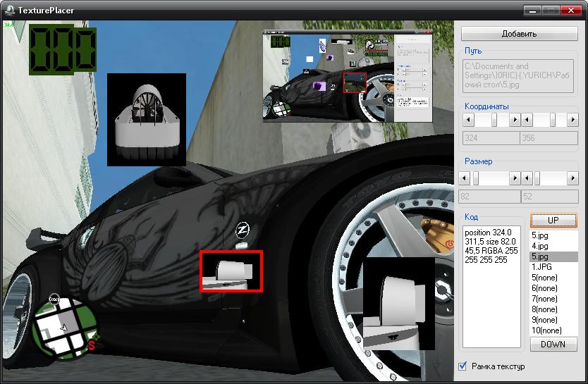Viewport: 588px width, 384px height.
Task: Decrease Y with second Координаты left arrow
Action: tap(527, 120)
